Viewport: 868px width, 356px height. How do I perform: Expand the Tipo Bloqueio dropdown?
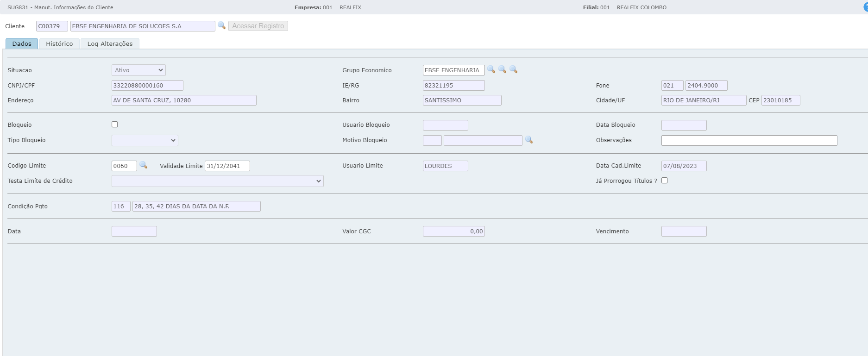(145, 140)
